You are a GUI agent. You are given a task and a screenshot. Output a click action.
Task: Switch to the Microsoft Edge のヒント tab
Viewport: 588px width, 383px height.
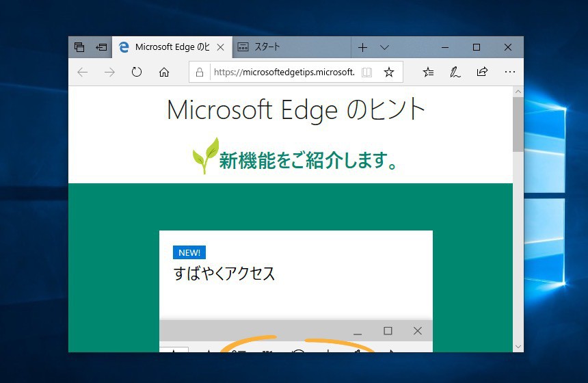coord(172,47)
